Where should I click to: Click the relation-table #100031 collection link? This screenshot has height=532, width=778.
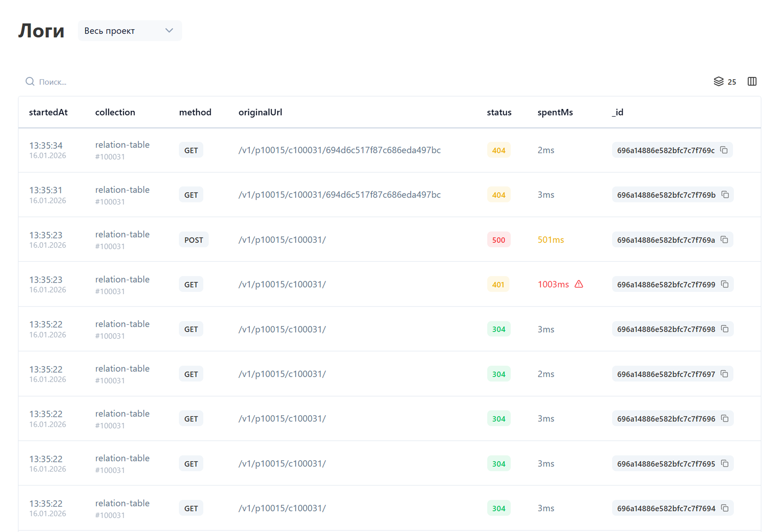122,150
